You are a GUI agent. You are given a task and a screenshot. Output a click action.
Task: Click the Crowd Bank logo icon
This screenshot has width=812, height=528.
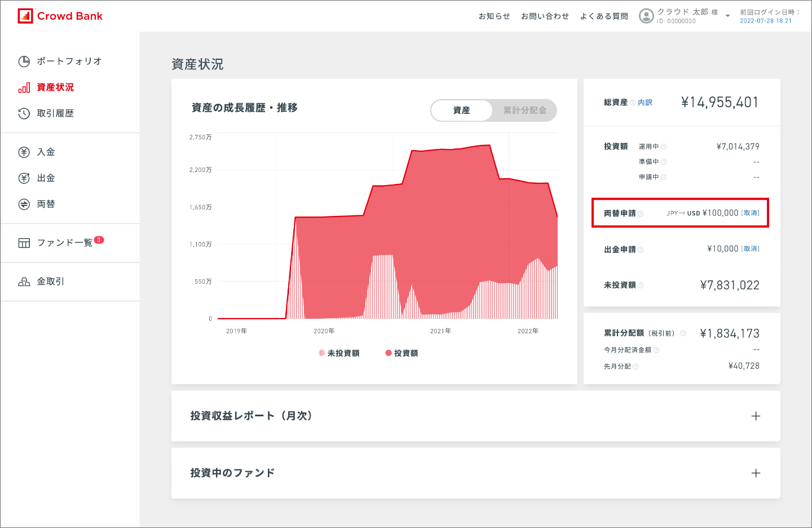[x=25, y=16]
